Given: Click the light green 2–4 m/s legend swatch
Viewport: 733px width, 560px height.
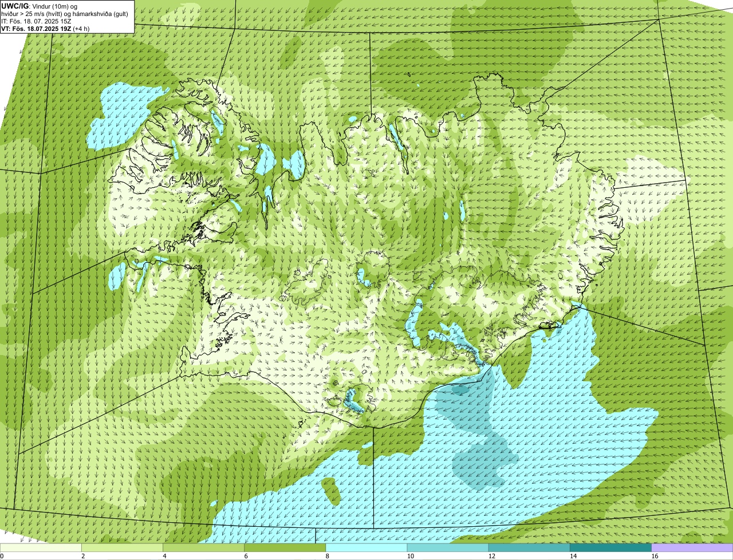Looking at the screenshot, I should [122, 548].
